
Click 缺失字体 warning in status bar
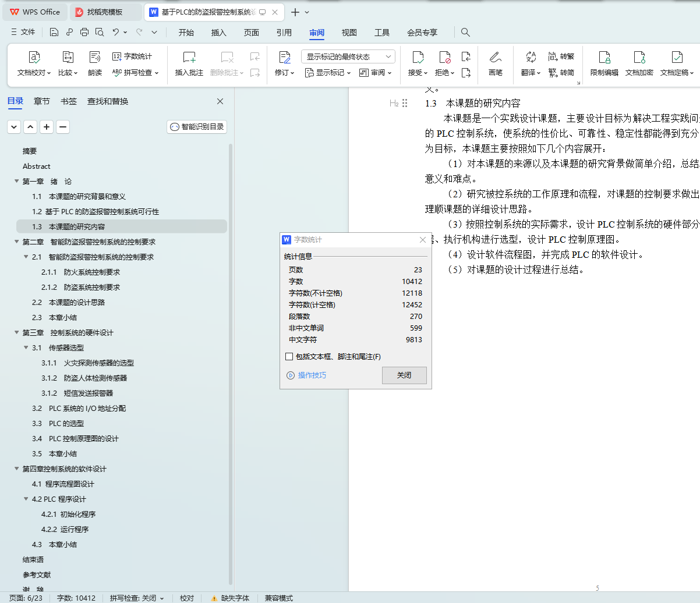point(230,598)
